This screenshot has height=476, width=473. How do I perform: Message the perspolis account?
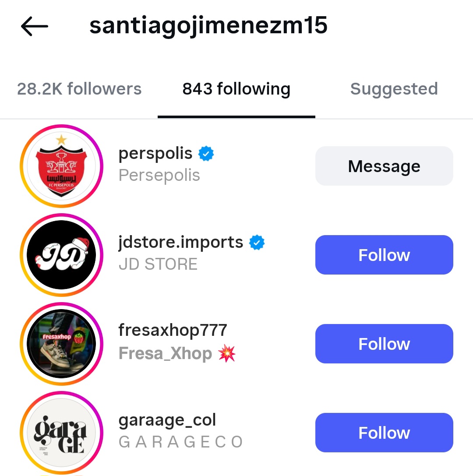click(384, 166)
